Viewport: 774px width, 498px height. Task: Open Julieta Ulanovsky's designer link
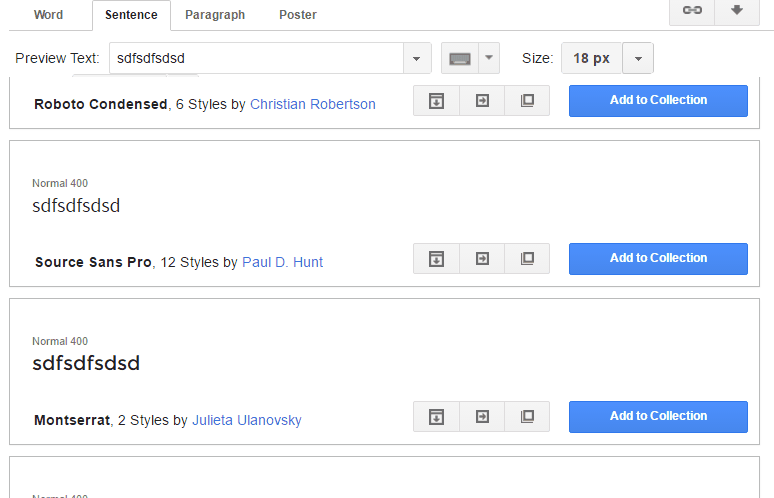[x=247, y=421]
